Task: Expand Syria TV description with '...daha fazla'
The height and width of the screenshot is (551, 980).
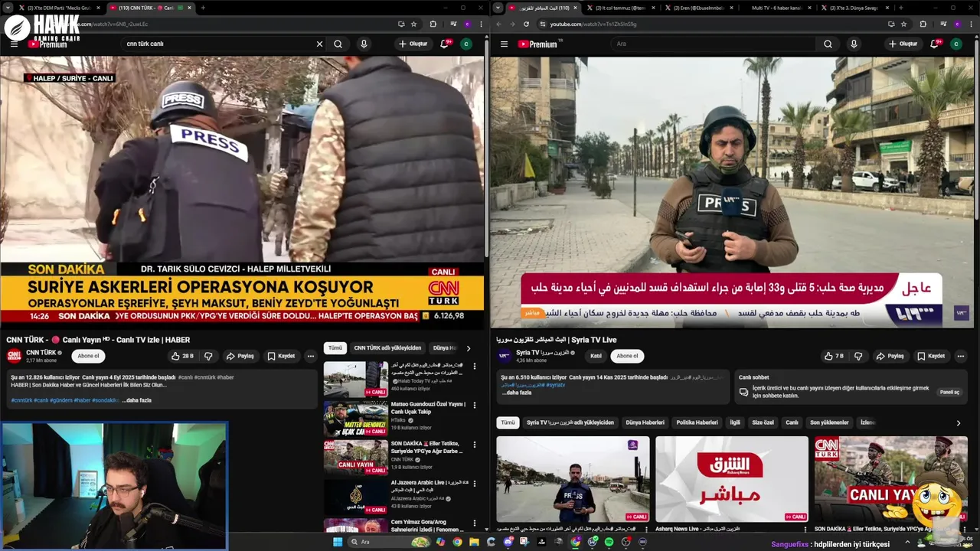Action: (x=516, y=393)
